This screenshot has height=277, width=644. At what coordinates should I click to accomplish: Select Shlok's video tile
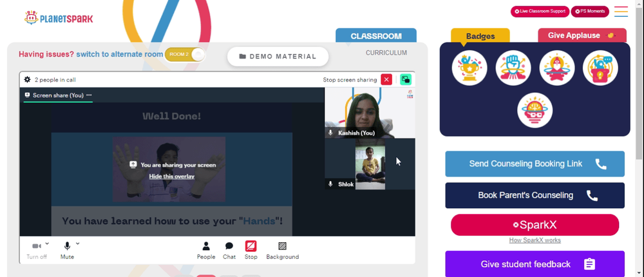tap(370, 164)
